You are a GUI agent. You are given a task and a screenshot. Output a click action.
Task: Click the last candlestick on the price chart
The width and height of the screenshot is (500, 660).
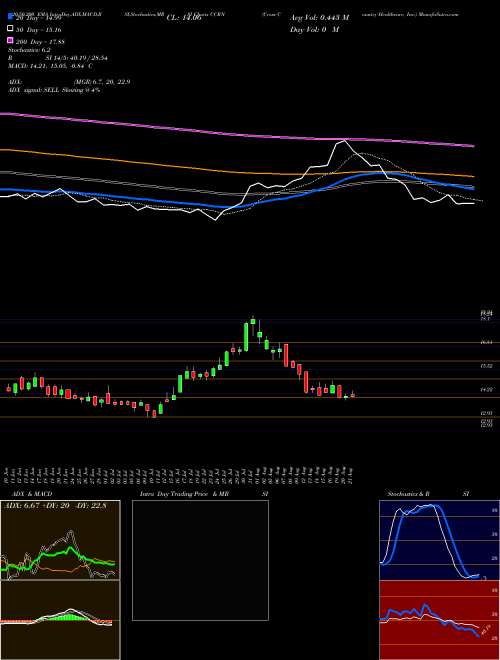(352, 395)
